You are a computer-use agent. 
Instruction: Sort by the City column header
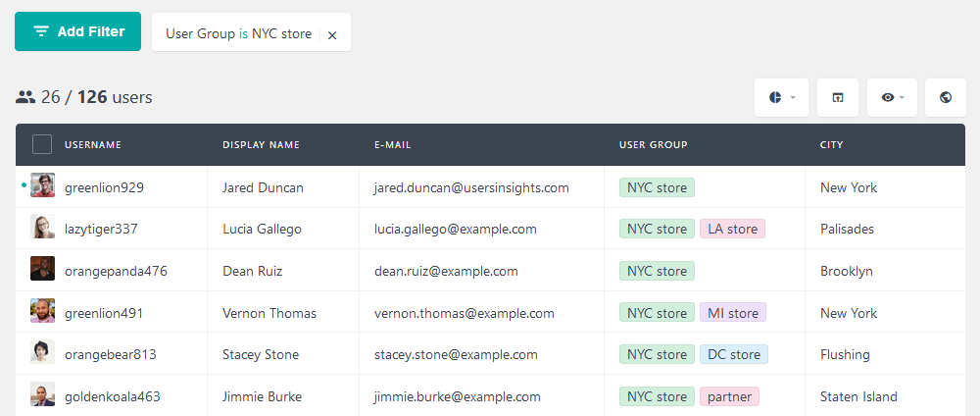click(x=831, y=144)
